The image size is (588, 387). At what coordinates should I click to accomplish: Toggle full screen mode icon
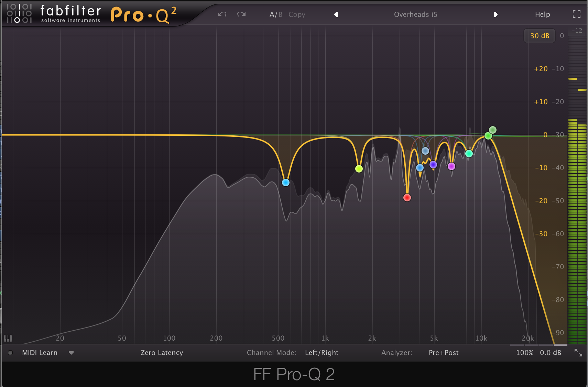[x=577, y=14]
